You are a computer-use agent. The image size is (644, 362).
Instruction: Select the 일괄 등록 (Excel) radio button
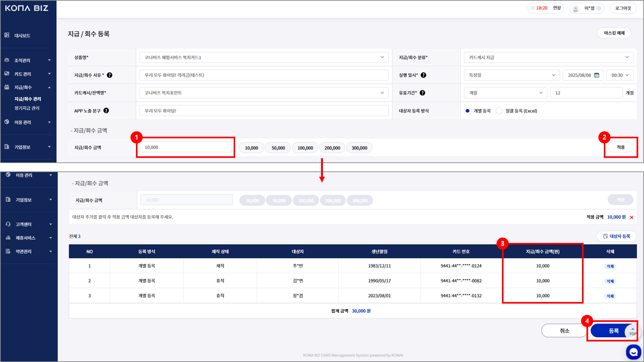click(499, 111)
